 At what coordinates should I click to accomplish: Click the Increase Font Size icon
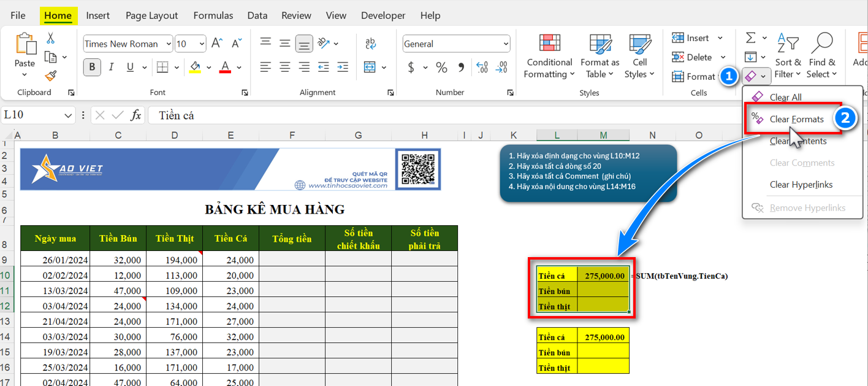(x=217, y=44)
